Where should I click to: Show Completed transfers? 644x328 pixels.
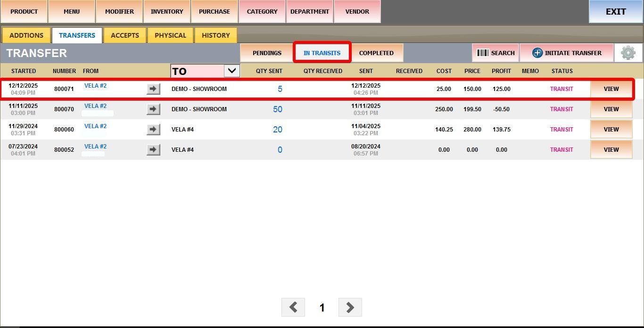376,53
